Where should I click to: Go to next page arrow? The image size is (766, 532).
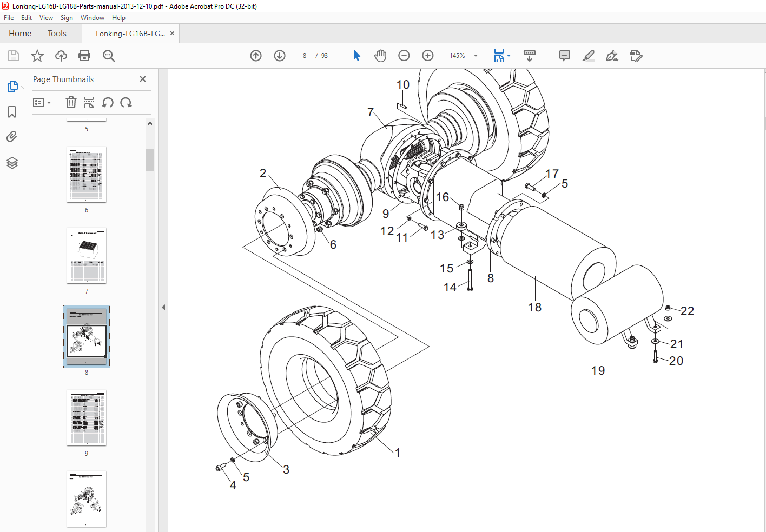pos(280,56)
